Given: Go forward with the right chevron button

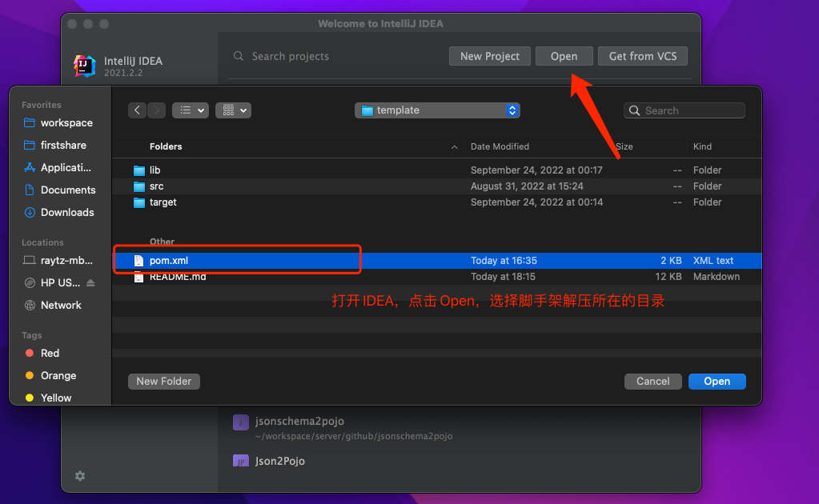Looking at the screenshot, I should [156, 110].
